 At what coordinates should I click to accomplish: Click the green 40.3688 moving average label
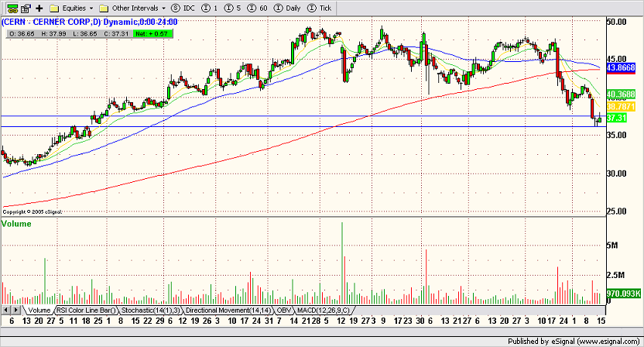pyautogui.click(x=621, y=94)
